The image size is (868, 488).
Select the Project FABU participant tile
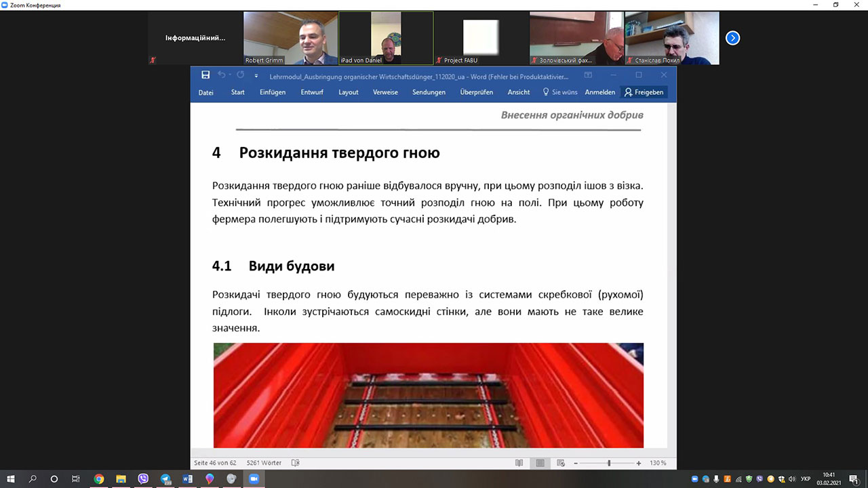(481, 38)
